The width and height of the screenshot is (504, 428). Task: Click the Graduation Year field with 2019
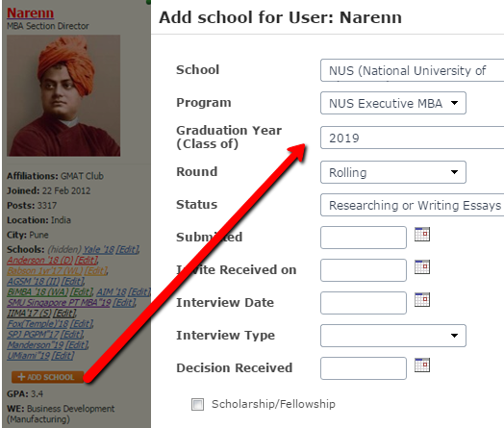412,138
